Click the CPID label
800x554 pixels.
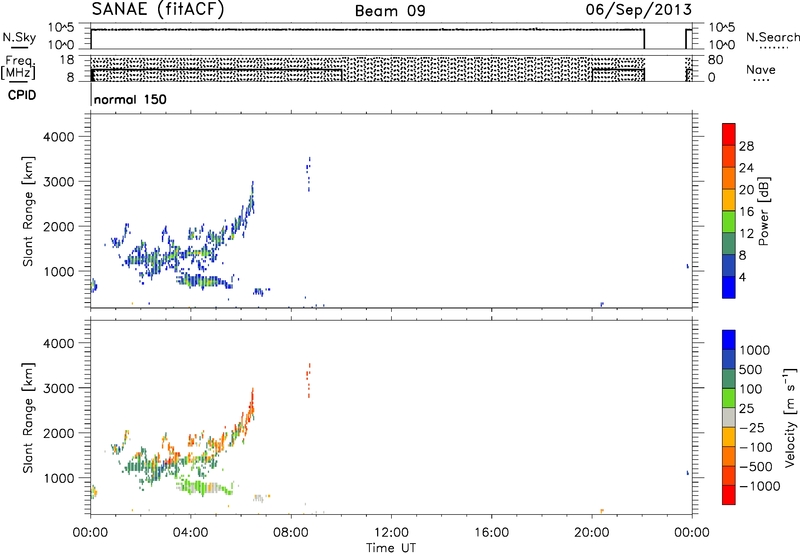coord(22,95)
